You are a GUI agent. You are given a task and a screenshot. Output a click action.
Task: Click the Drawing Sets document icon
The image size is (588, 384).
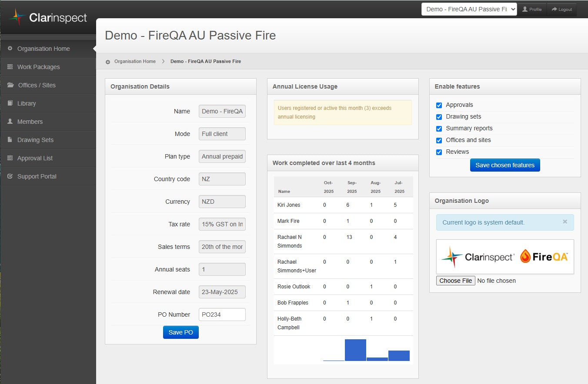(10, 140)
